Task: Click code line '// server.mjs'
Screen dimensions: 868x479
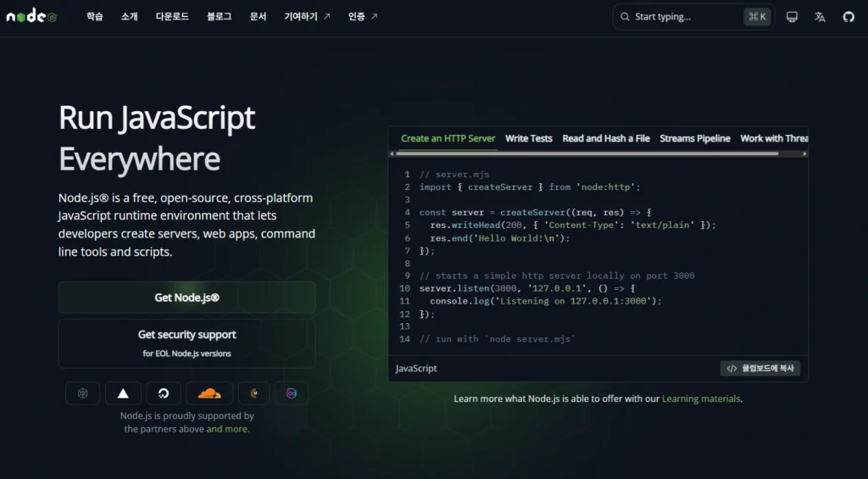Action: pyautogui.click(x=454, y=175)
